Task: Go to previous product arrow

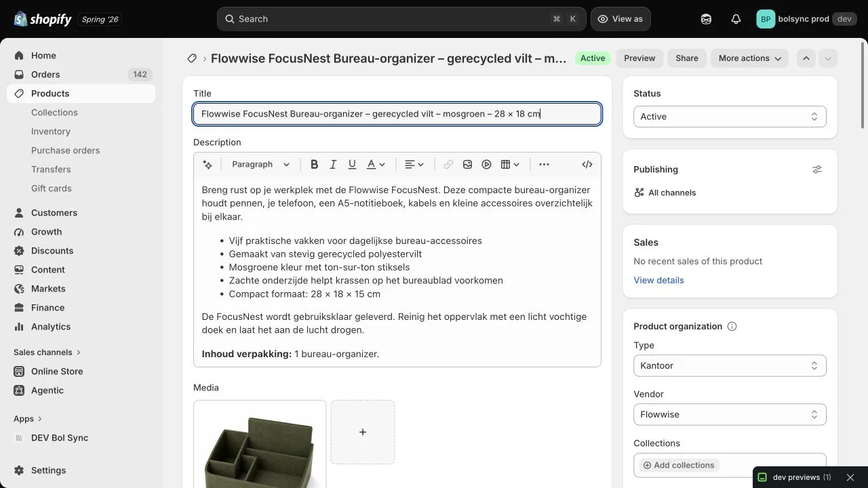Action: 806,58
